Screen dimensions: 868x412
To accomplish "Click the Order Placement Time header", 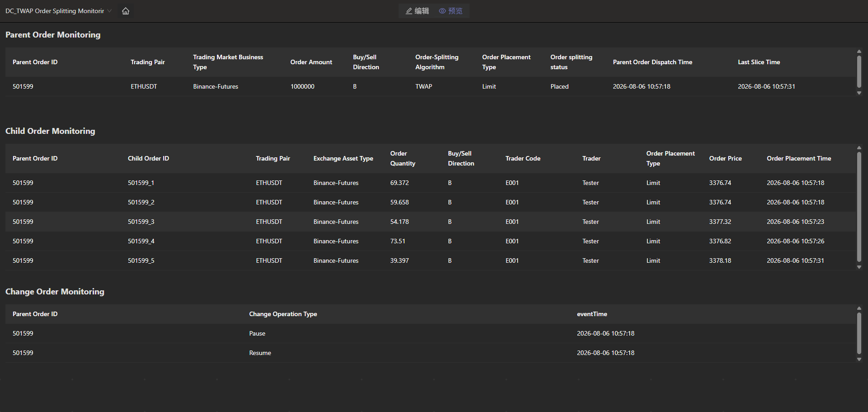I will click(799, 158).
